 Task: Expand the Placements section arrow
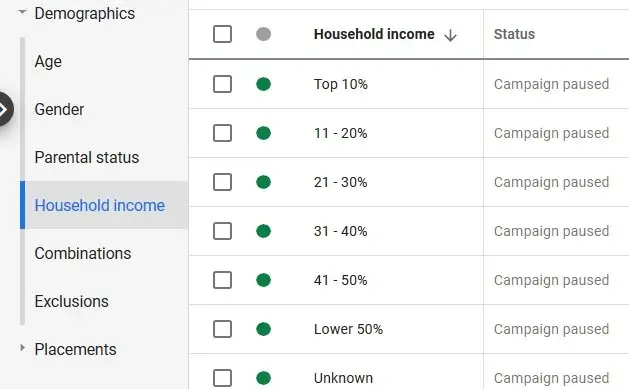tap(22, 348)
